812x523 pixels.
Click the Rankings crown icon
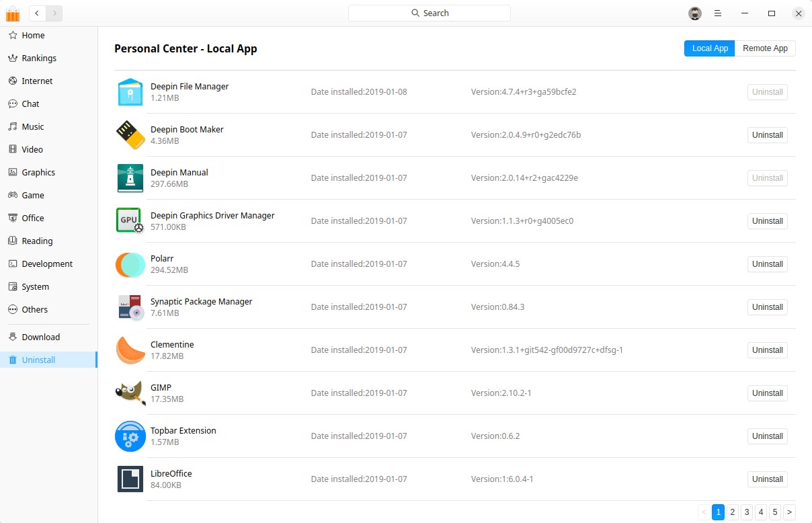13,58
